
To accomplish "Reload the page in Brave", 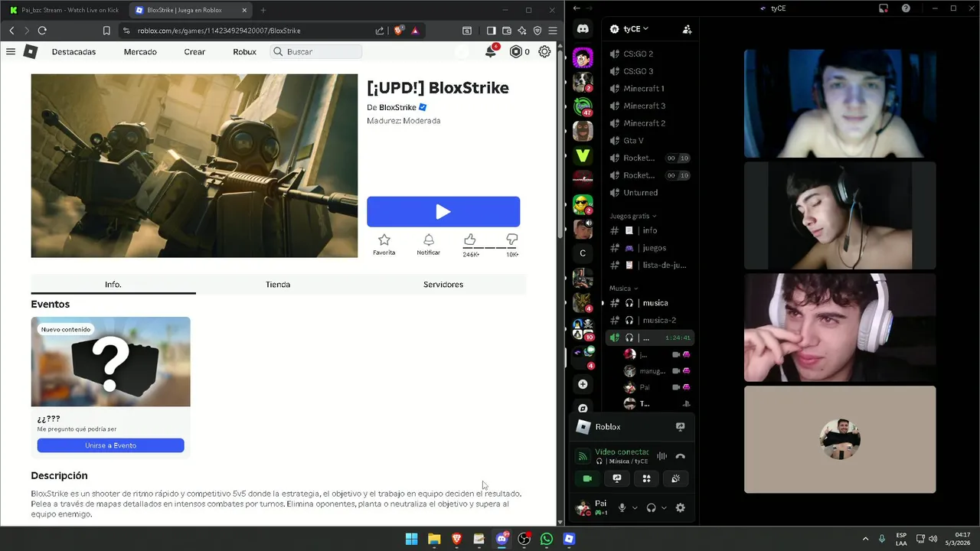I will click(x=42, y=31).
